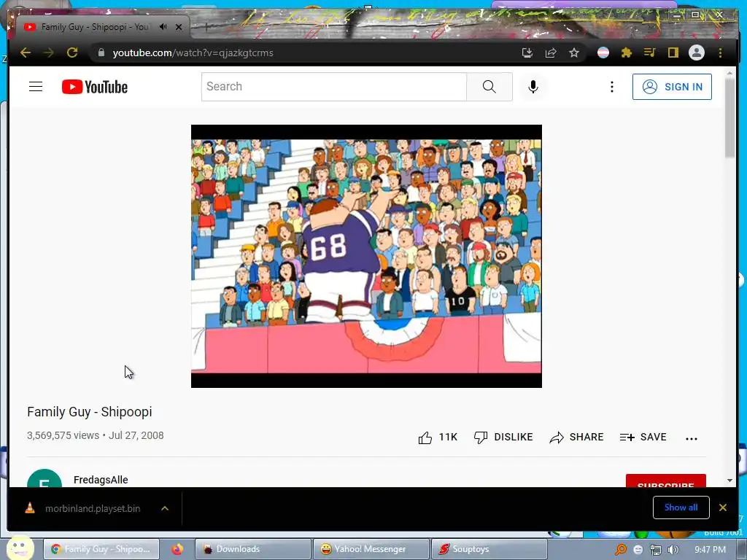The width and height of the screenshot is (747, 560).
Task: Click the video title Family Guy - Shipoopi
Action: tap(90, 412)
